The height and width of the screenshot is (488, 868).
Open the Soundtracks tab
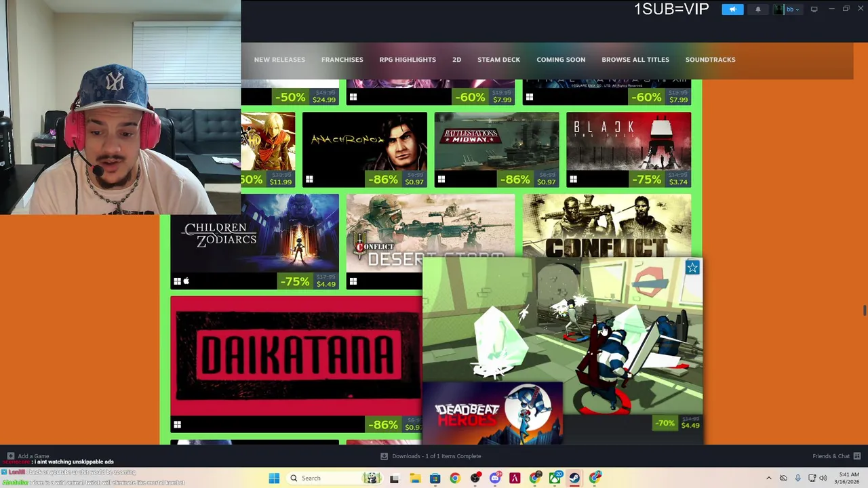point(710,60)
